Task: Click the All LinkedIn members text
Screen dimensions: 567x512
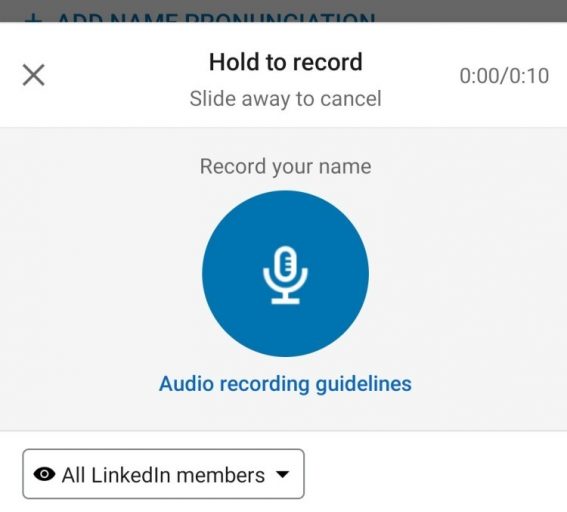Action: pyautogui.click(x=163, y=475)
